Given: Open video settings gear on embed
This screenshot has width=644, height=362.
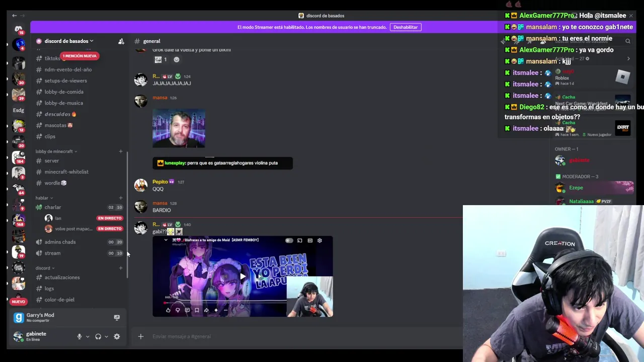Looking at the screenshot, I should 319,240.
